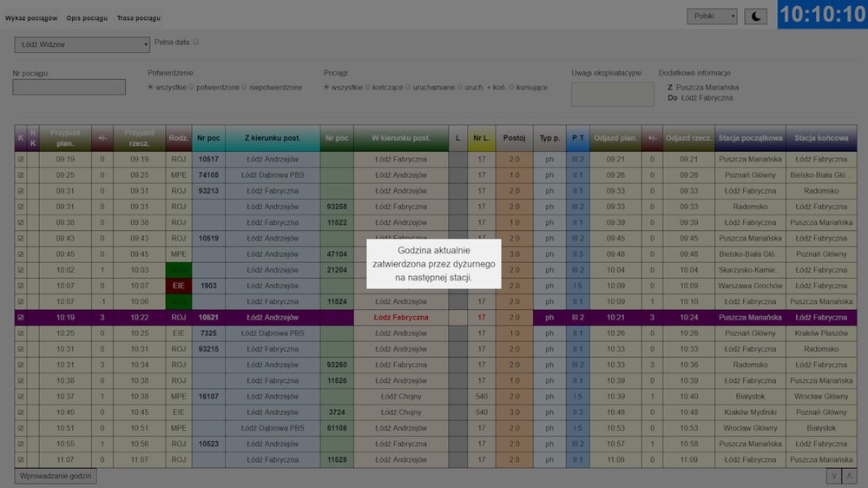This screenshot has height=488, width=868.
Task: Switch to the Trasa pociągu tab
Action: click(138, 17)
